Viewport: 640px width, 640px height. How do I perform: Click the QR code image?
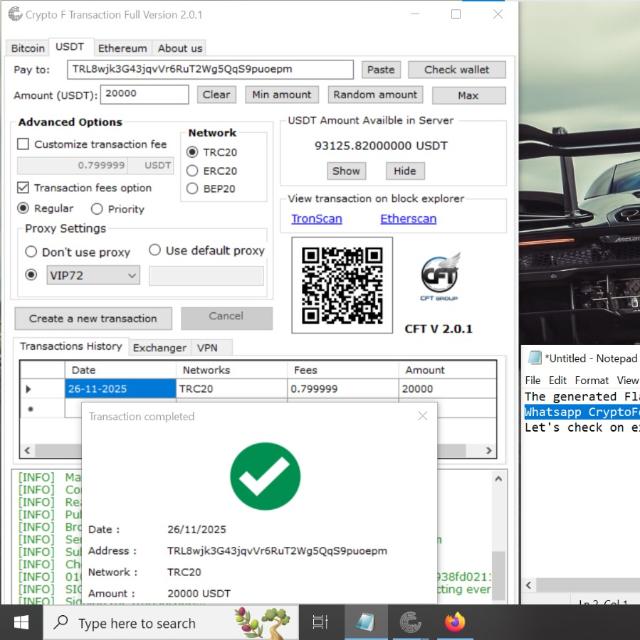click(x=342, y=285)
